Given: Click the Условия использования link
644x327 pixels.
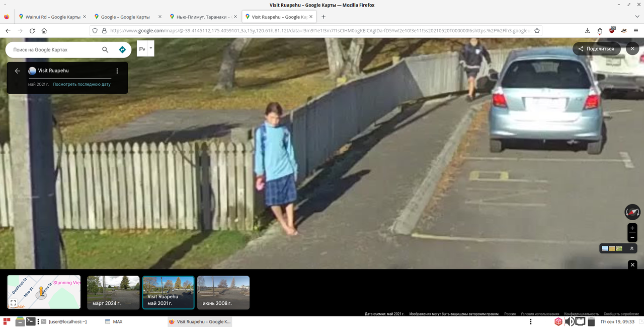Looking at the screenshot, I should [x=540, y=314].
